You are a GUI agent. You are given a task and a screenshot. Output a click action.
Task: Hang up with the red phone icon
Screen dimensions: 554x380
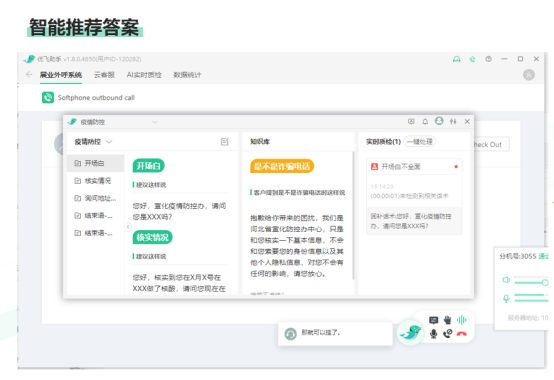(x=461, y=334)
